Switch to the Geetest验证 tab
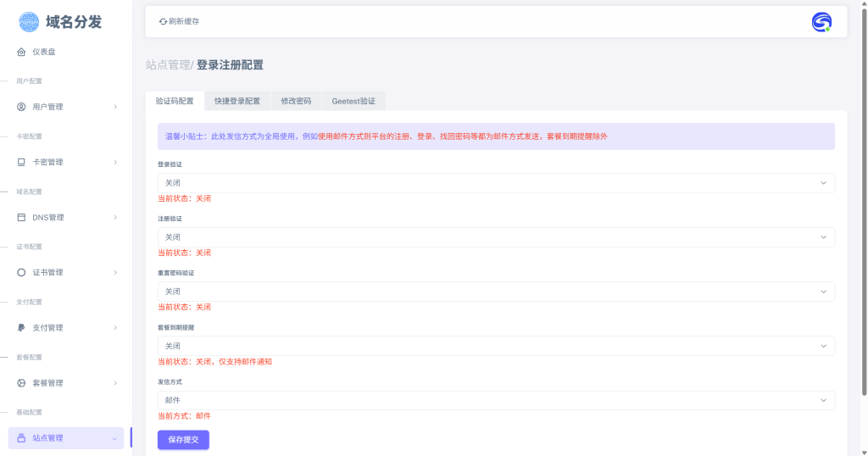868x456 pixels. [353, 101]
